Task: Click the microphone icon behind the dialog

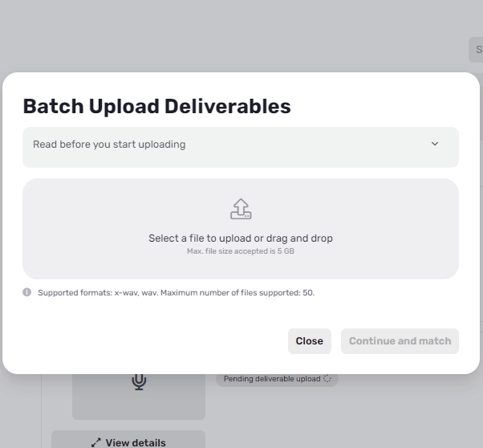Action: 139,381
